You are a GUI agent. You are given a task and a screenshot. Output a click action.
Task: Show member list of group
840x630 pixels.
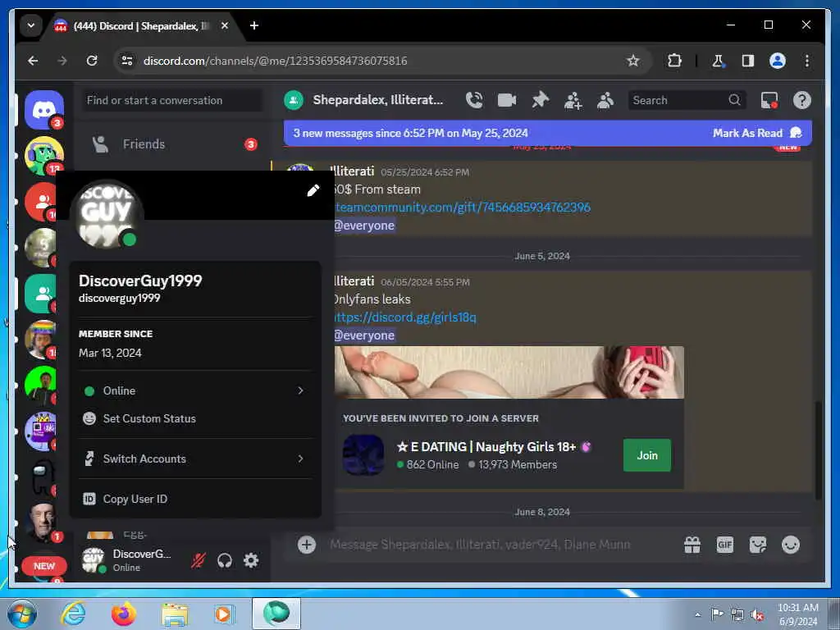(605, 100)
